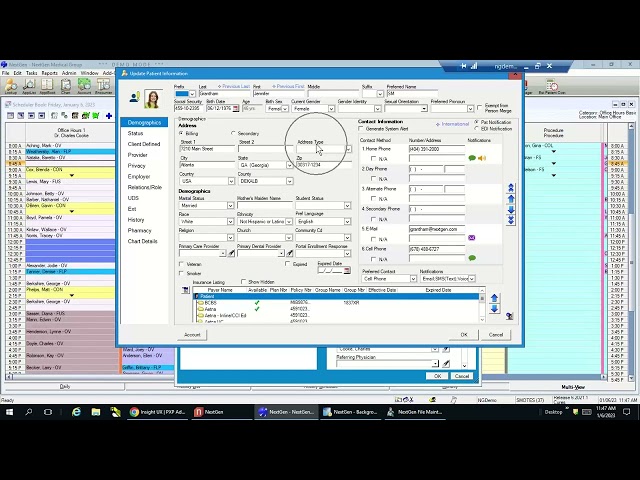This screenshot has height=480, width=640.
Task: Click the Previous Last link
Action: (234, 87)
